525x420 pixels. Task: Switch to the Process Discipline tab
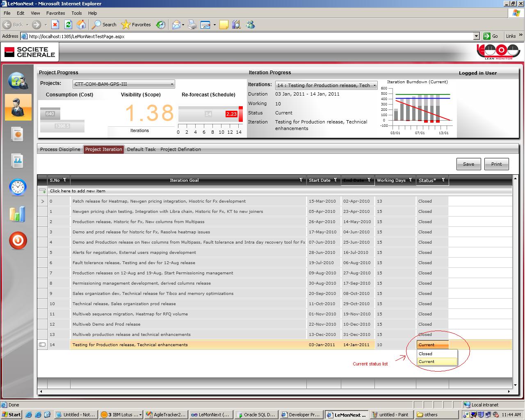pos(60,149)
